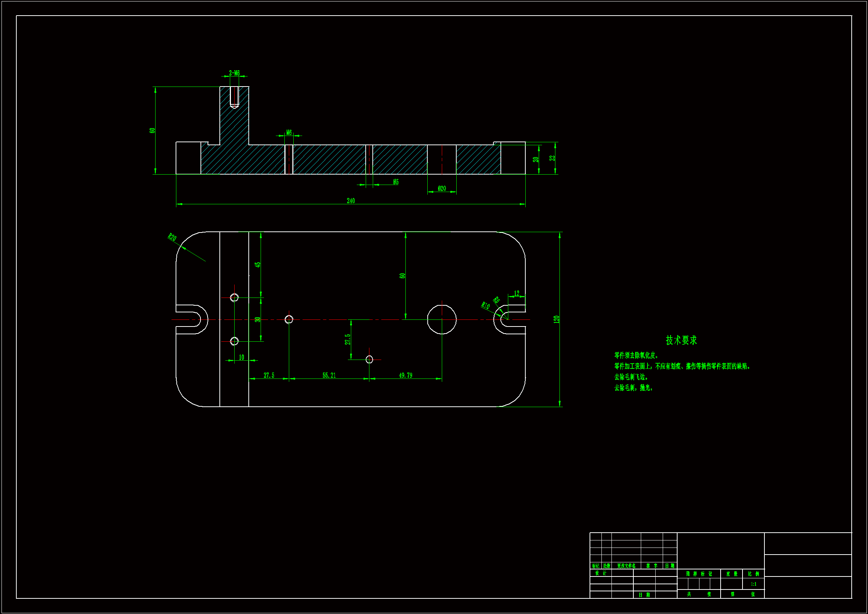Select the 技术要求 heading text
Screen dimensions: 868x614
[681, 340]
